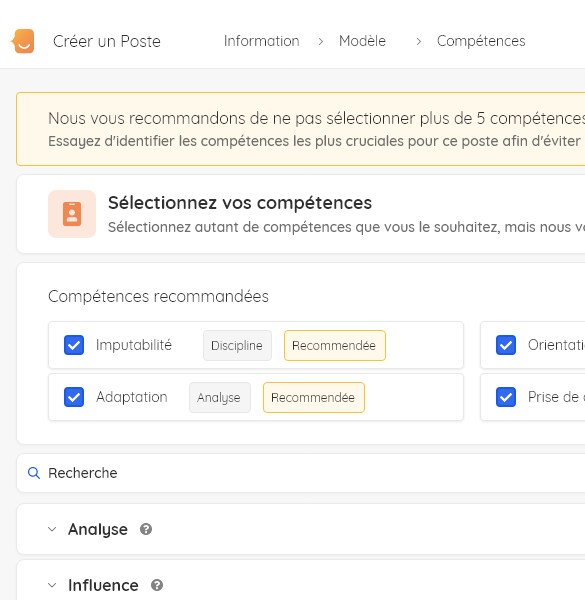Expand the Analyse section chevron
Viewport: 585px width, 600px height.
(52, 529)
